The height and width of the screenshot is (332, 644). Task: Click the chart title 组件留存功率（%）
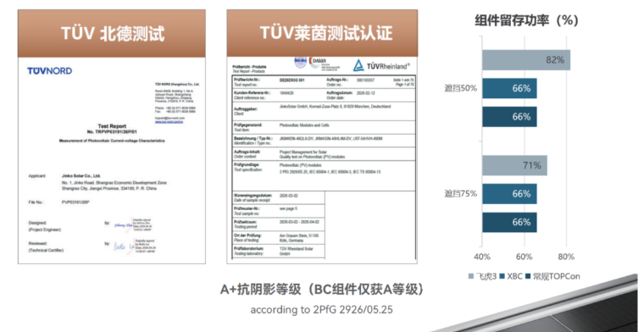pos(526,20)
